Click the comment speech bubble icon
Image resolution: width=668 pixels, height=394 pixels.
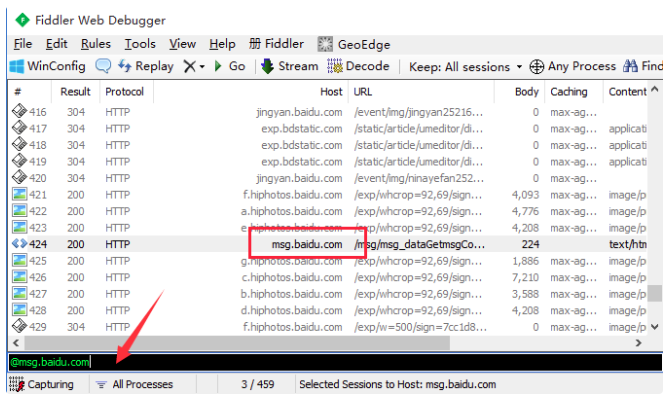(x=103, y=66)
